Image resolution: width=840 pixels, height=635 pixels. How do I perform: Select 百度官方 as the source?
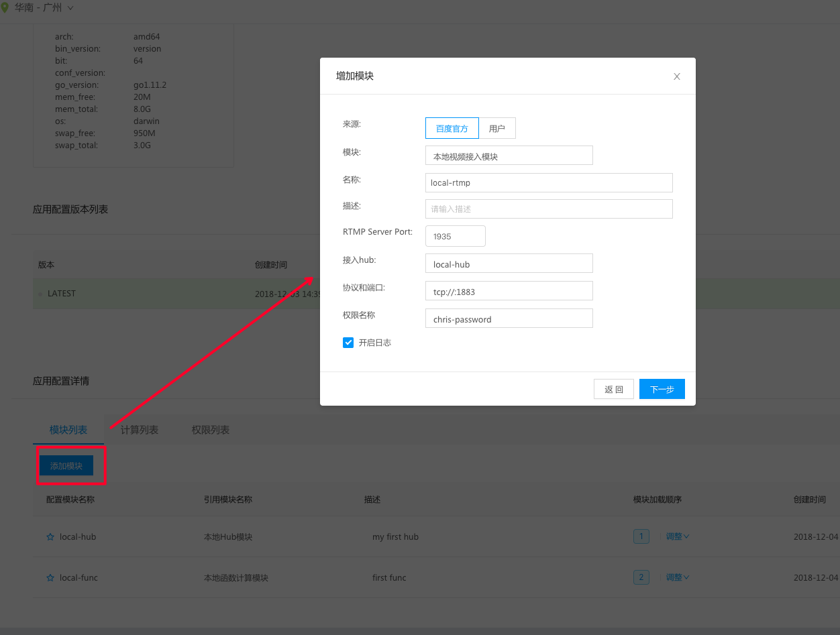(x=452, y=128)
